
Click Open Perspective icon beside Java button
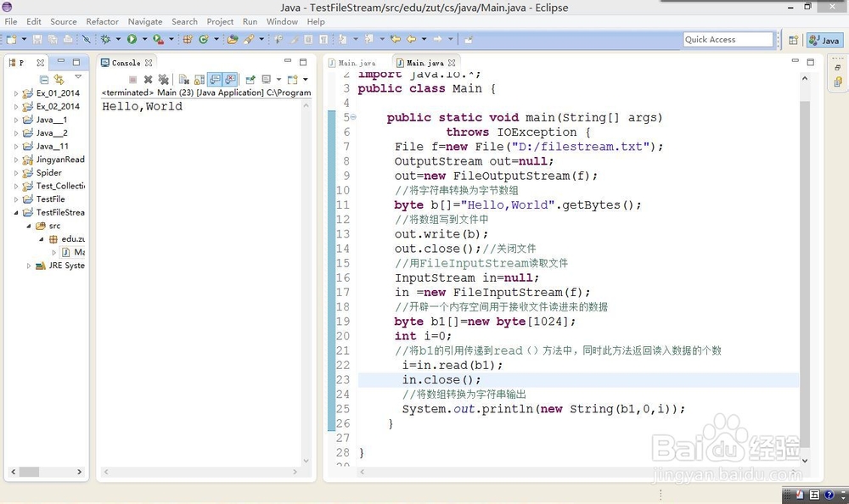(793, 40)
